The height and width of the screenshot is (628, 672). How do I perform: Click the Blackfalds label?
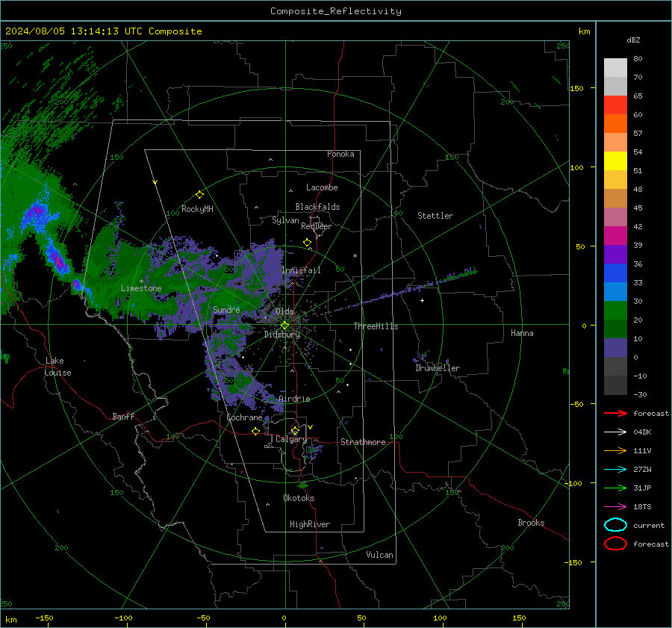pyautogui.click(x=317, y=207)
